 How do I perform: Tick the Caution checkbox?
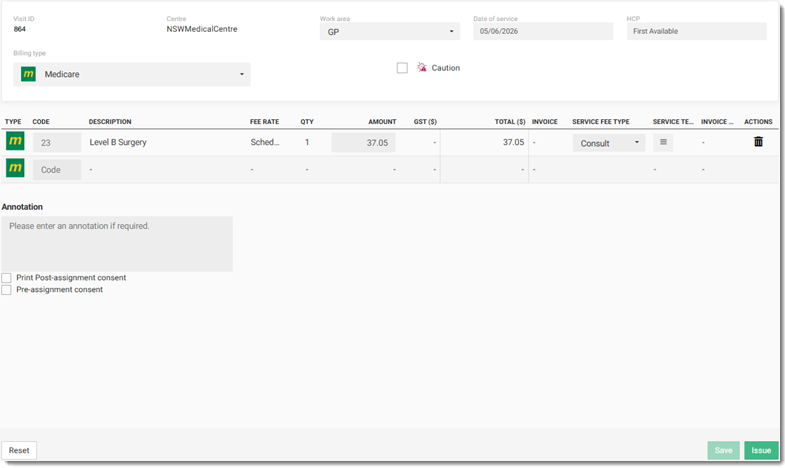tap(402, 68)
